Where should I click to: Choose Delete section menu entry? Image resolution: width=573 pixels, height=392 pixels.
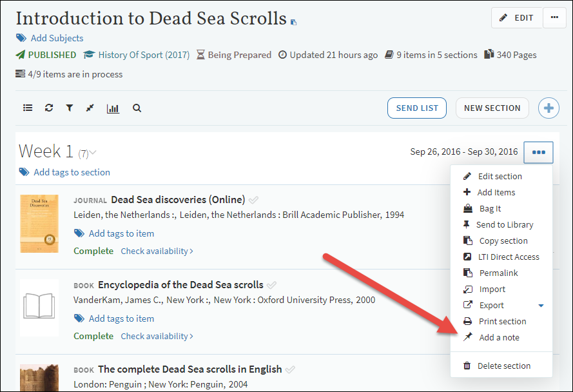click(x=501, y=366)
